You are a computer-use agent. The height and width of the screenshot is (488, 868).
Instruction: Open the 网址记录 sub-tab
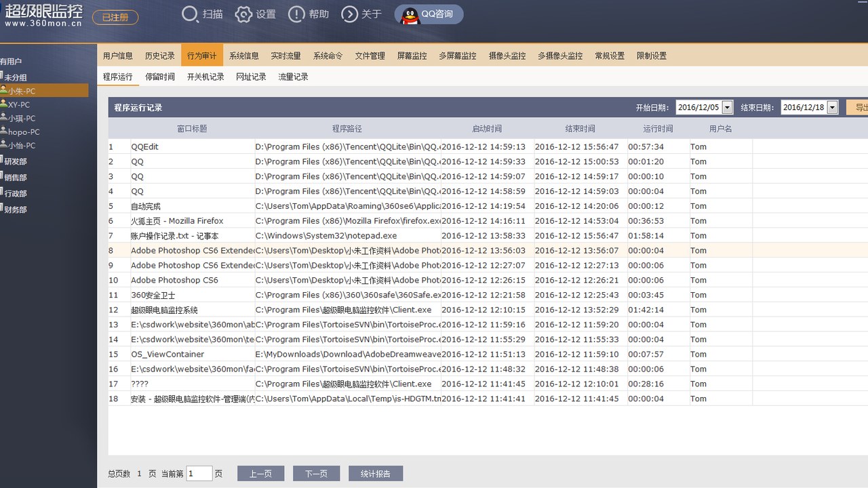point(251,77)
